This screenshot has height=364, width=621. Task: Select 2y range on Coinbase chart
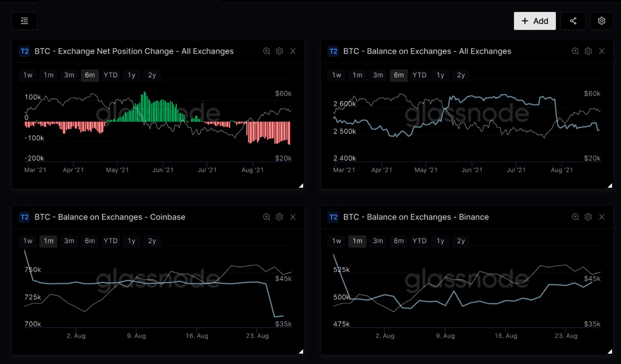click(152, 241)
